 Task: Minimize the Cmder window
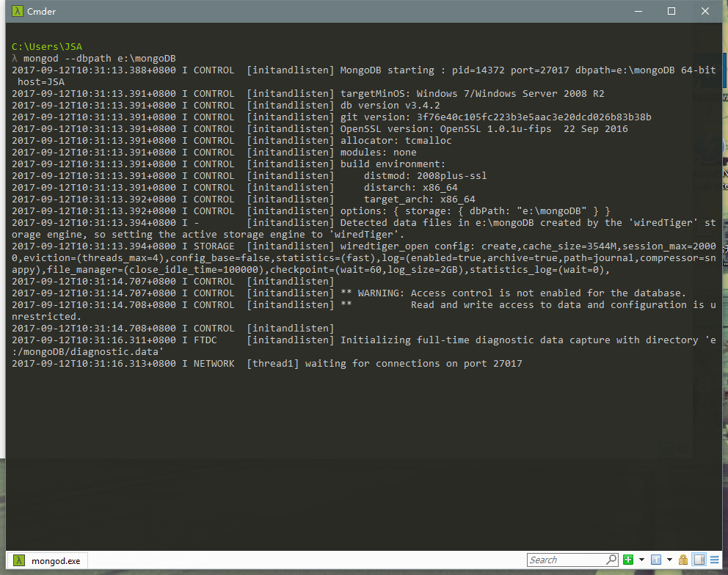(638, 11)
